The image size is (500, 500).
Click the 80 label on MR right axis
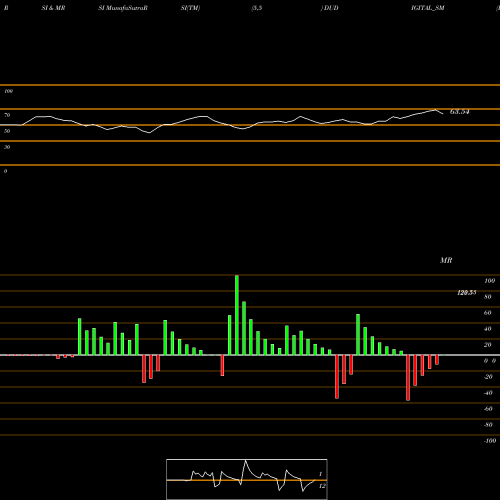pos(488,297)
